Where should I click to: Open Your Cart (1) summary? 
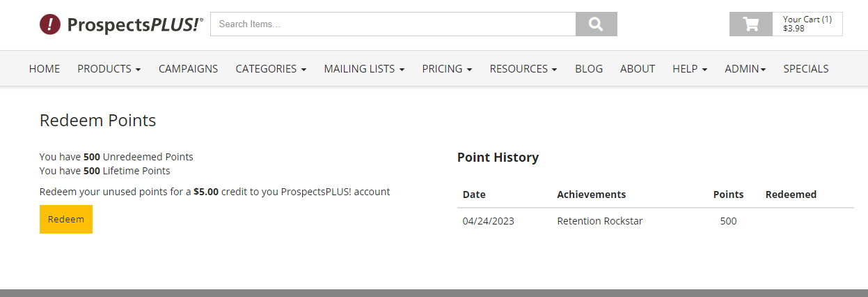pyautogui.click(x=807, y=24)
